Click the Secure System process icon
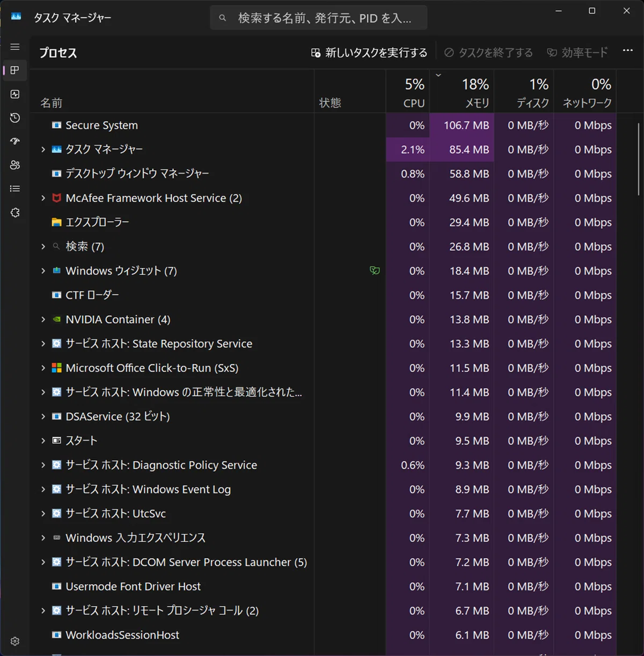The image size is (644, 656). (56, 125)
